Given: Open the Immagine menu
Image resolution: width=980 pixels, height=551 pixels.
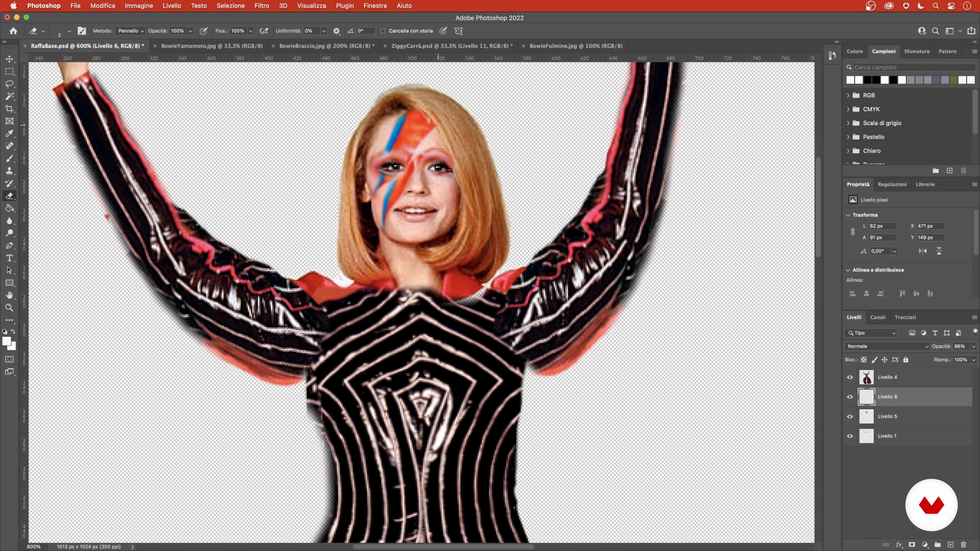Looking at the screenshot, I should point(139,6).
